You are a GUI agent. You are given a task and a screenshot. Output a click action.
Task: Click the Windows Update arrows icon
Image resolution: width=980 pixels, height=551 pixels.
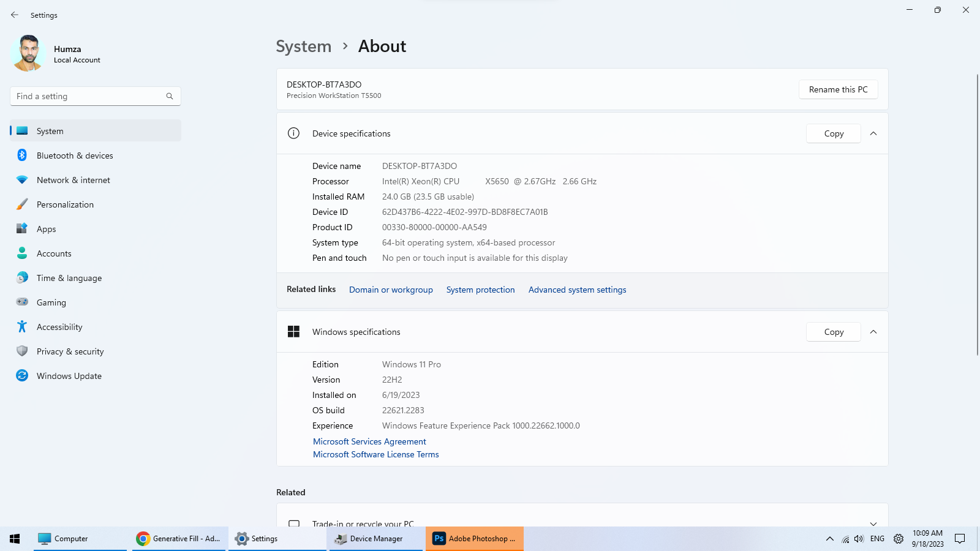point(22,375)
